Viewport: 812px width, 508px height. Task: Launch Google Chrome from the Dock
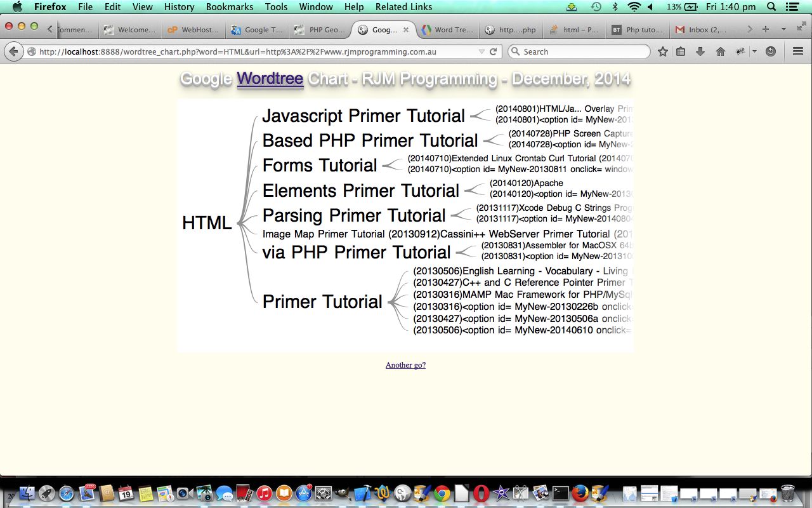point(442,493)
